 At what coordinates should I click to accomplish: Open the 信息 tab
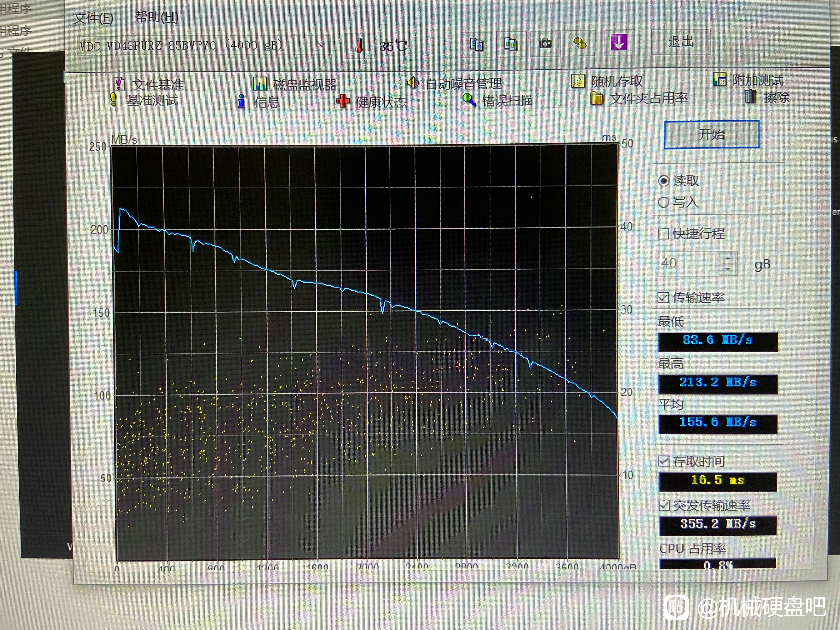[x=258, y=101]
